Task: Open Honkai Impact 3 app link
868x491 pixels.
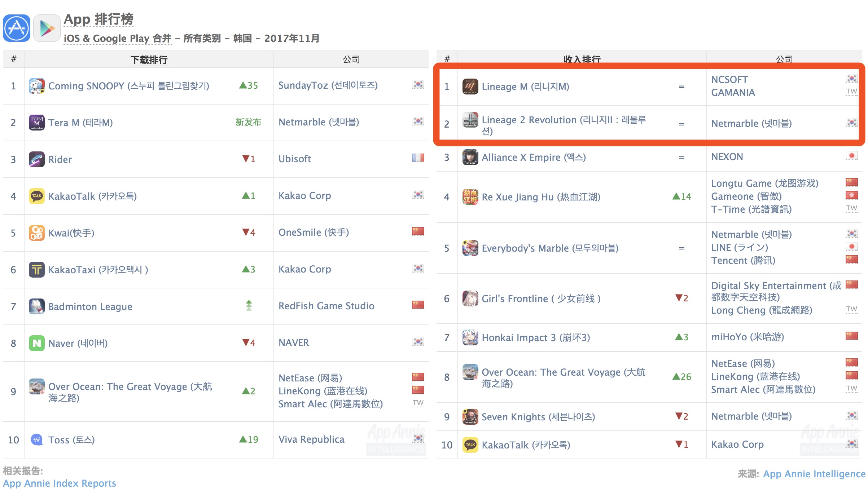Action: [x=536, y=337]
